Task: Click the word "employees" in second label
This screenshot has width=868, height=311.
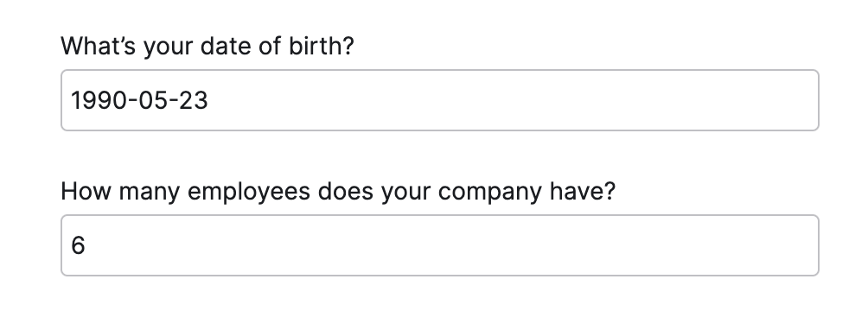Action: click(x=248, y=192)
